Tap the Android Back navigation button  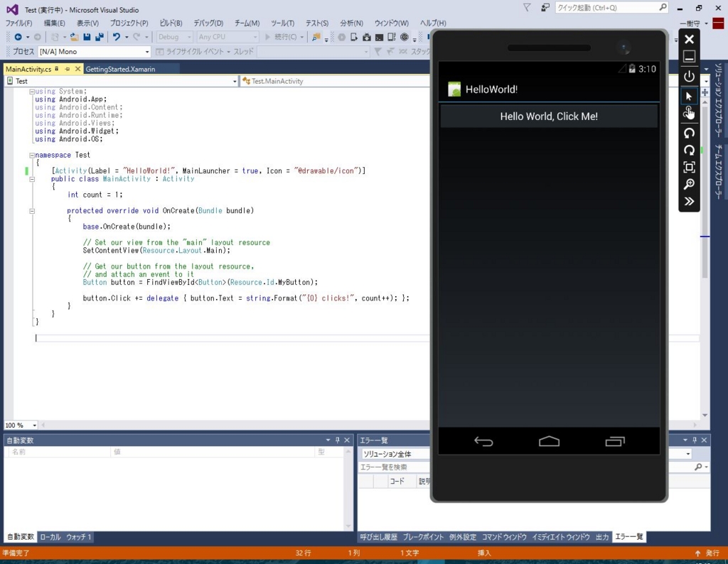click(x=483, y=442)
